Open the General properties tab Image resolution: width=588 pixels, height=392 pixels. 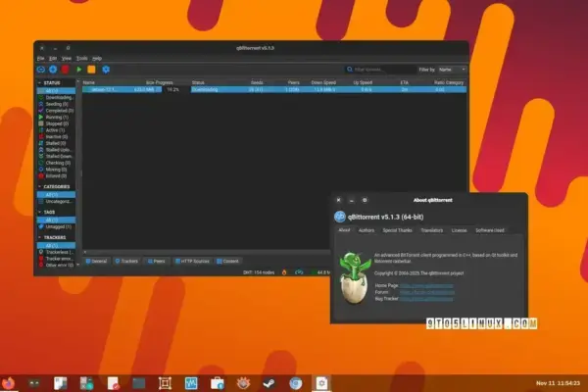pos(96,261)
